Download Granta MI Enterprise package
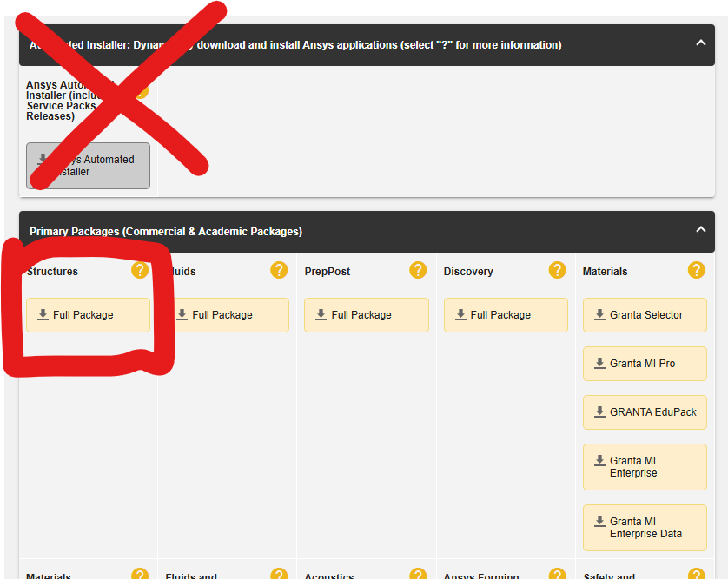 (645, 467)
